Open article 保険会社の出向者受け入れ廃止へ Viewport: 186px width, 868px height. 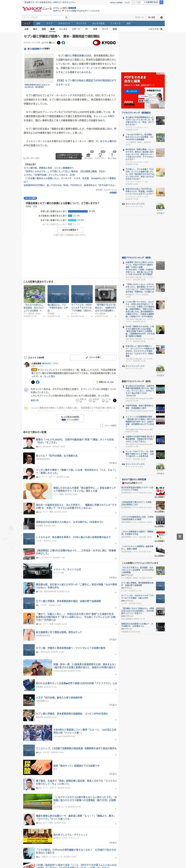70,522
